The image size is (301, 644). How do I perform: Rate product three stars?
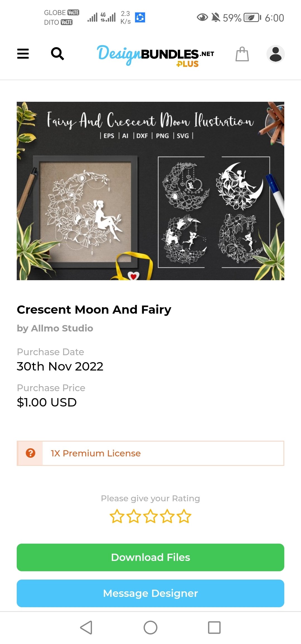coord(151,516)
